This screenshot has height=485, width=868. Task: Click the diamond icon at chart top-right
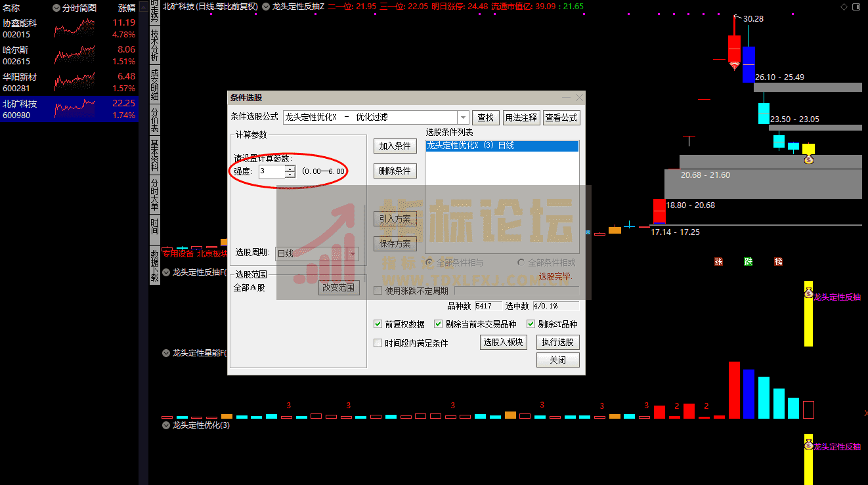pos(844,7)
